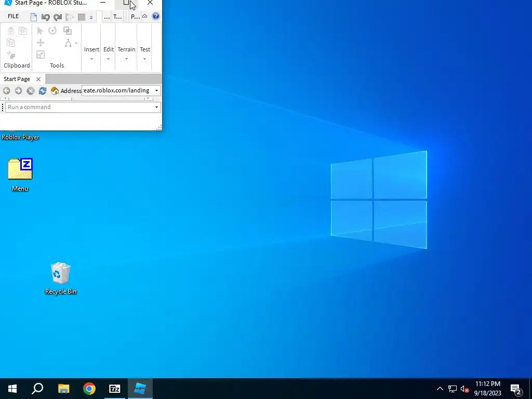Switch to the Start Page tab
The height and width of the screenshot is (399, 532).
coord(17,79)
